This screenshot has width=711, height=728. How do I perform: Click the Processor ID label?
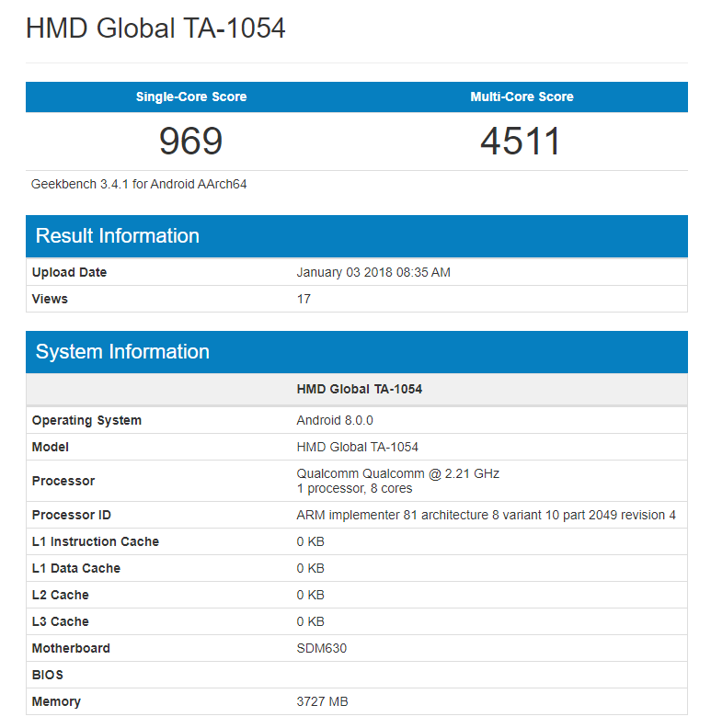71,515
